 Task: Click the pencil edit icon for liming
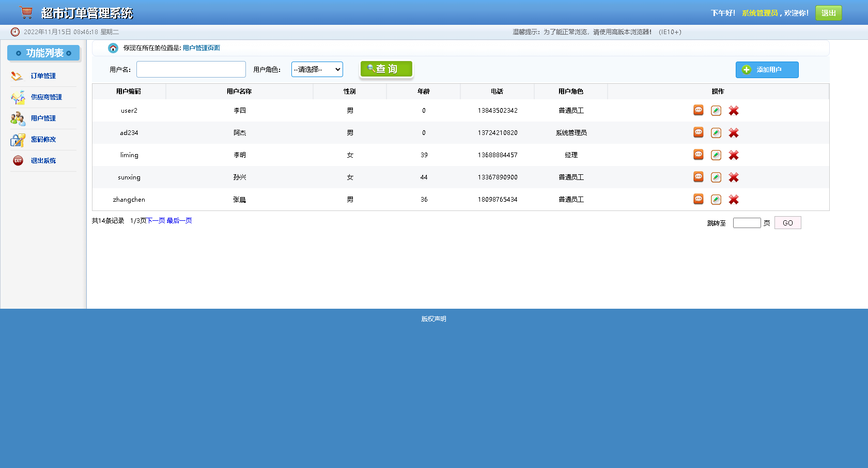pos(716,155)
